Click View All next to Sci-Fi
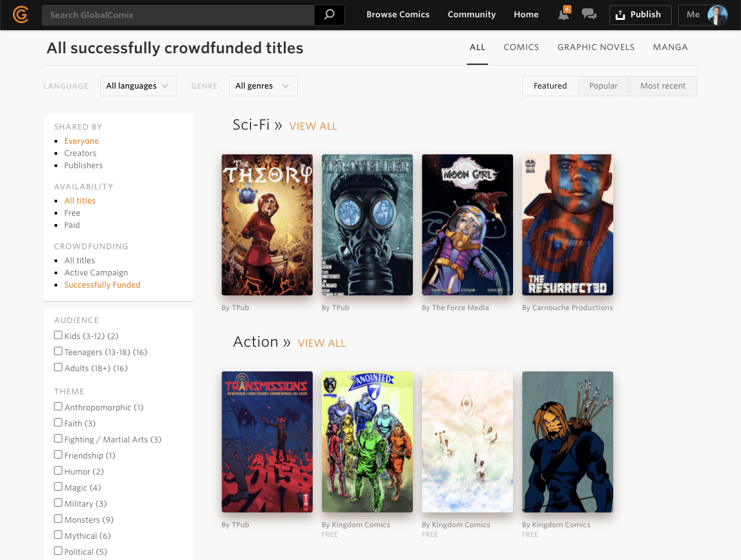741x560 pixels. point(313,126)
